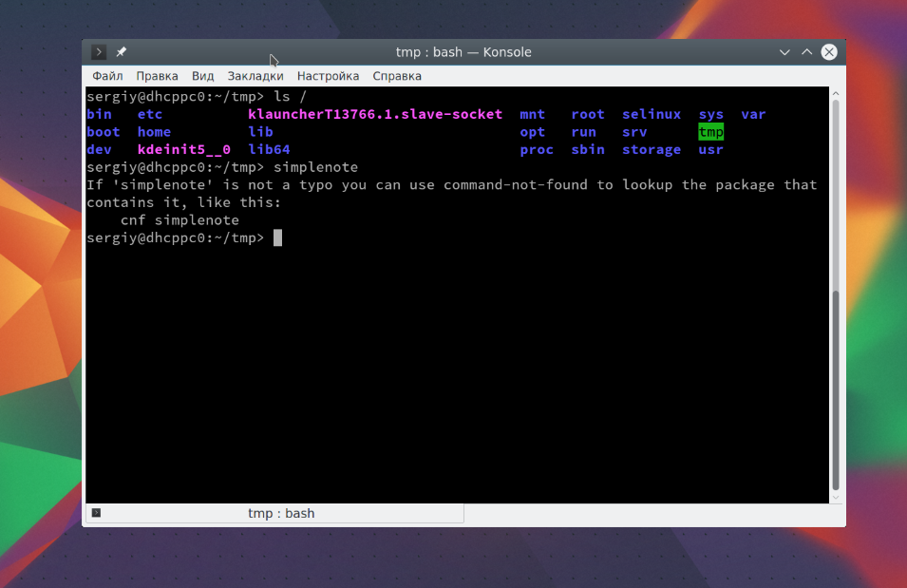Click the window title 'tmp : bash — Konsole'
The width and height of the screenshot is (907, 588).
(x=463, y=52)
